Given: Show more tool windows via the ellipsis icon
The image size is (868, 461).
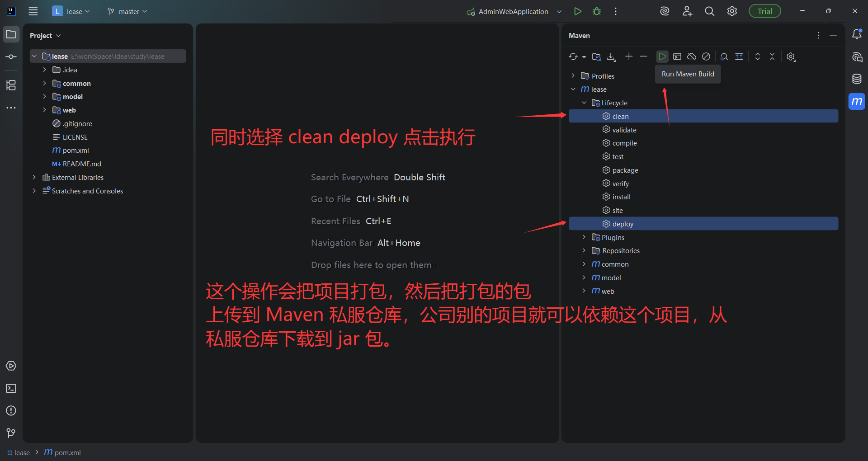Looking at the screenshot, I should [11, 108].
